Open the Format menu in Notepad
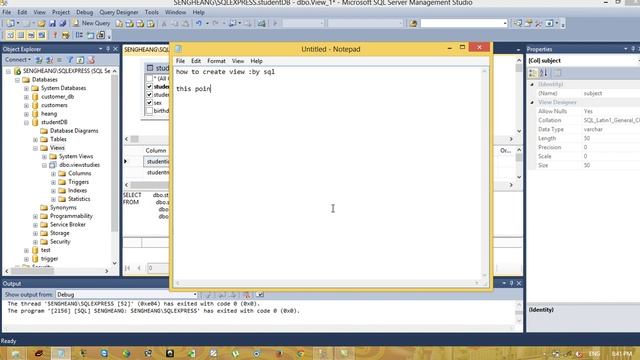This screenshot has width=640, height=360. [216, 61]
